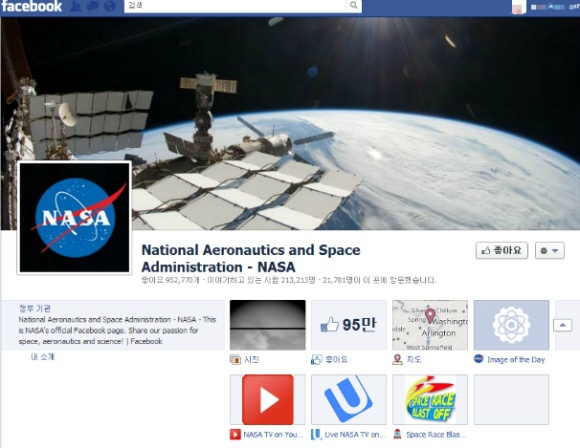The height and width of the screenshot is (448, 580).
Task: Open the NASA TV on YouTube play tile
Action: point(268,400)
